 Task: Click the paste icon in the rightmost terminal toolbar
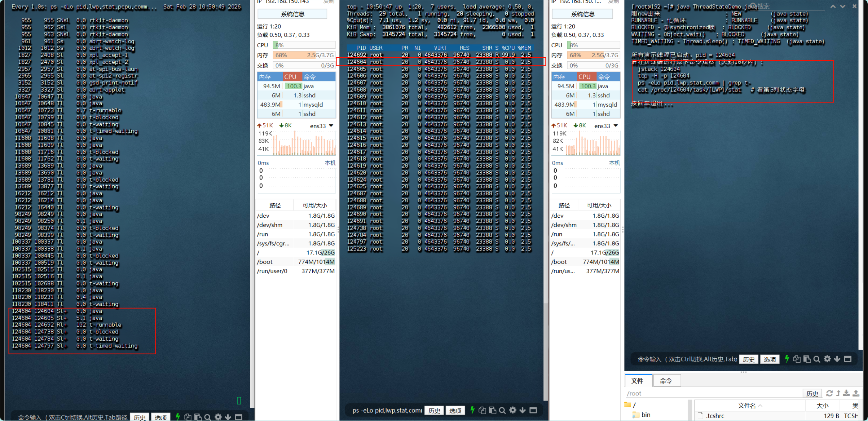[x=807, y=359]
